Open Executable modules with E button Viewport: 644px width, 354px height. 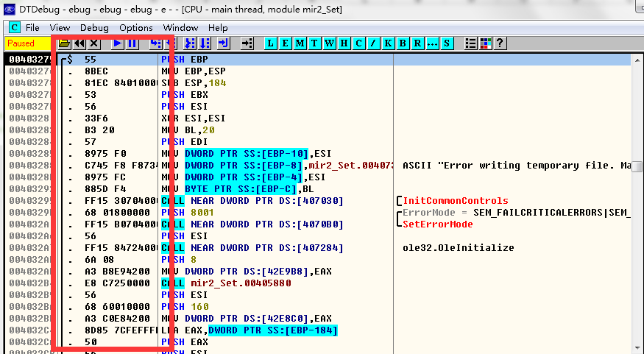point(285,43)
